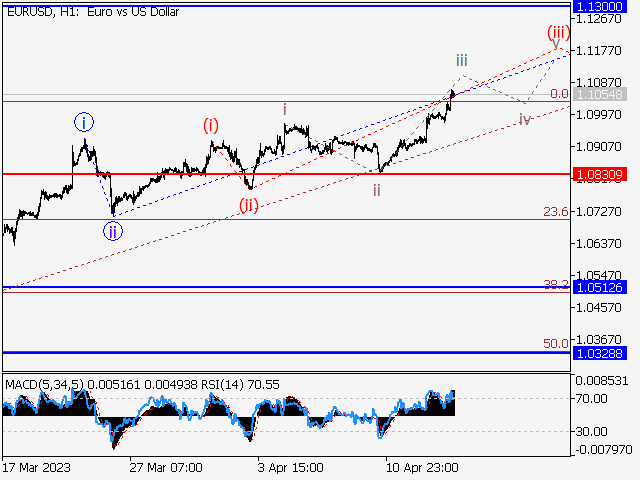Image resolution: width=640 pixels, height=480 pixels.
Task: Click the 17 Mar 2023 date label
Action: click(x=36, y=467)
